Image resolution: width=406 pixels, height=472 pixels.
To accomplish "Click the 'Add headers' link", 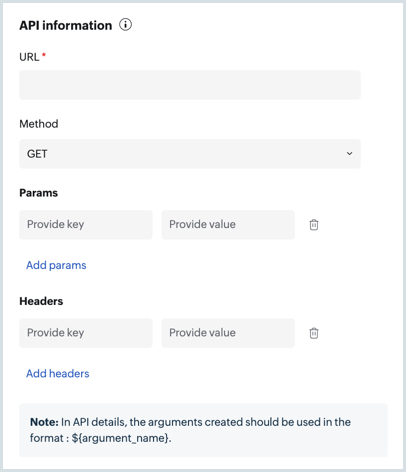I will (x=58, y=374).
